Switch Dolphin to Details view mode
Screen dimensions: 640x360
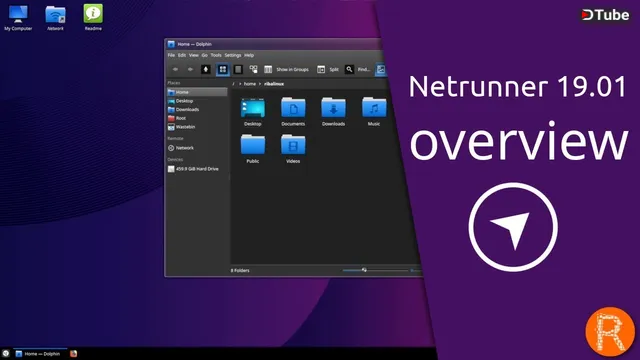click(253, 69)
